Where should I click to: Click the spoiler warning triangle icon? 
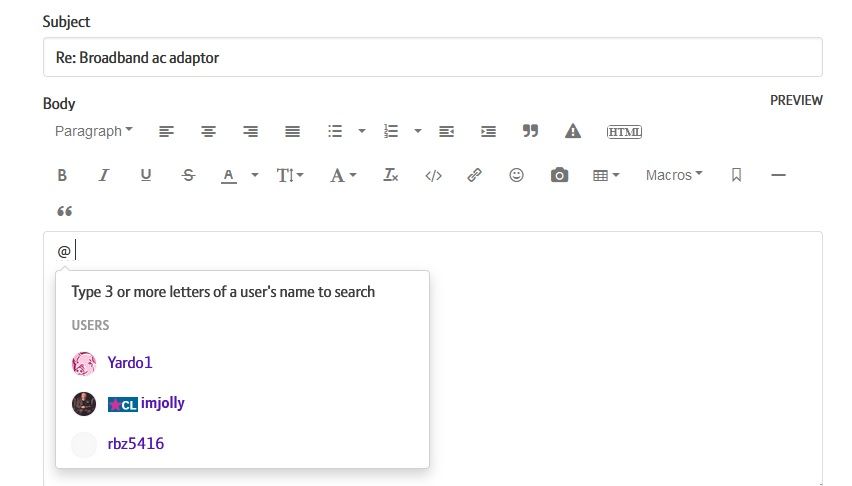[573, 131]
